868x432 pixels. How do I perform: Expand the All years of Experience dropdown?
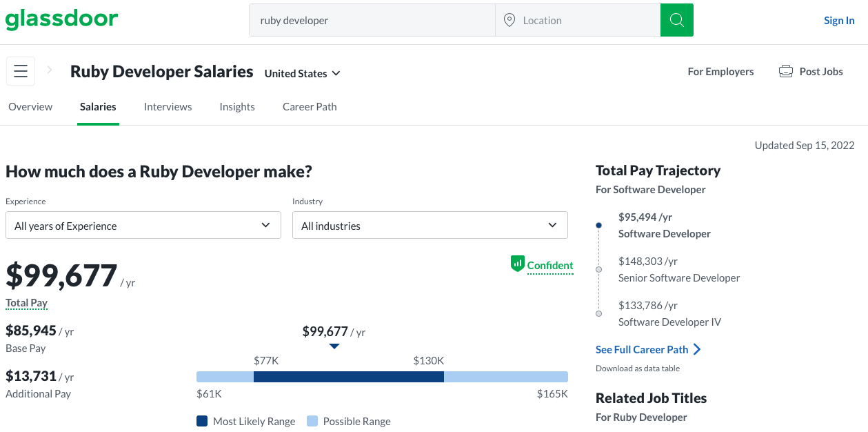pos(143,225)
